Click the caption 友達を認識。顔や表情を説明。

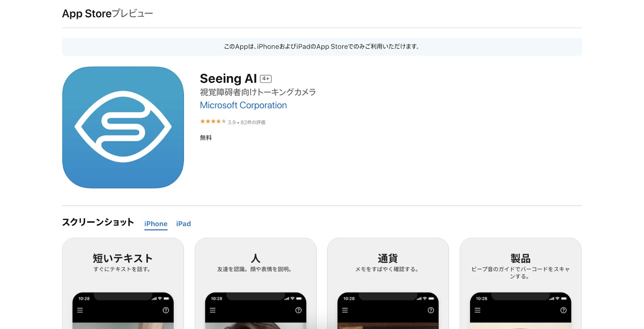(x=255, y=269)
